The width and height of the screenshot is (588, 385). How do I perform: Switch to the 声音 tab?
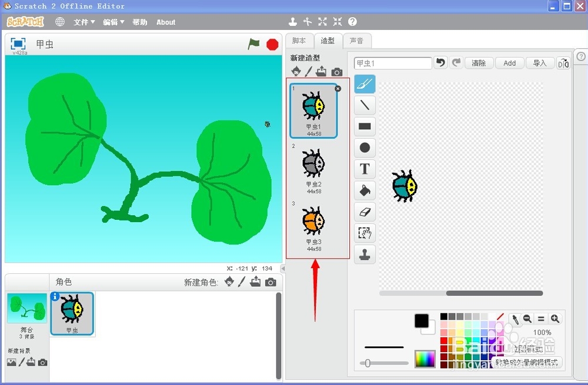[357, 41]
